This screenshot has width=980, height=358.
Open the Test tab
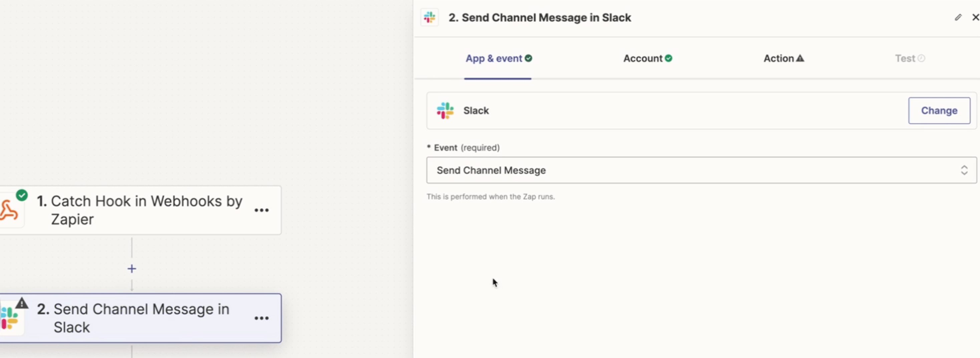[x=910, y=58]
